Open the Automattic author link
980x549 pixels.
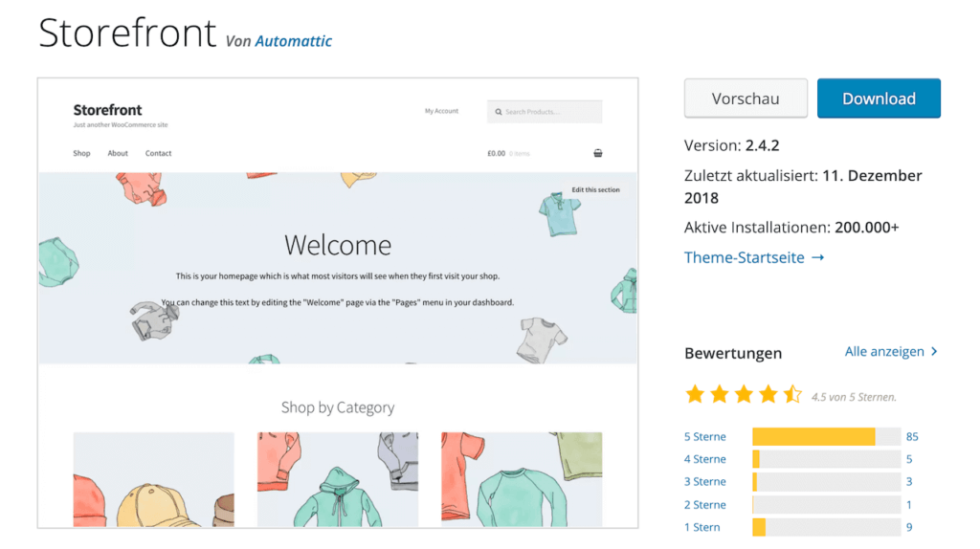click(x=293, y=41)
